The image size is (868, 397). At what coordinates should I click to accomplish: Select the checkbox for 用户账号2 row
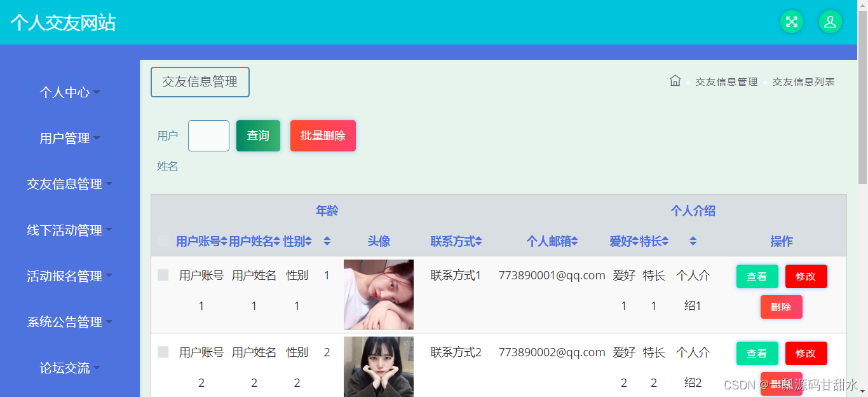pyautogui.click(x=164, y=352)
